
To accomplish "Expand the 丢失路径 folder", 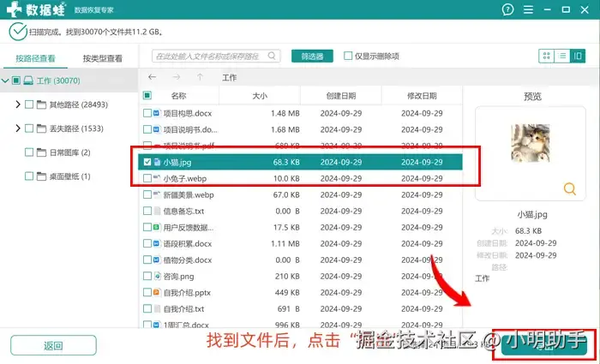I will (18, 128).
